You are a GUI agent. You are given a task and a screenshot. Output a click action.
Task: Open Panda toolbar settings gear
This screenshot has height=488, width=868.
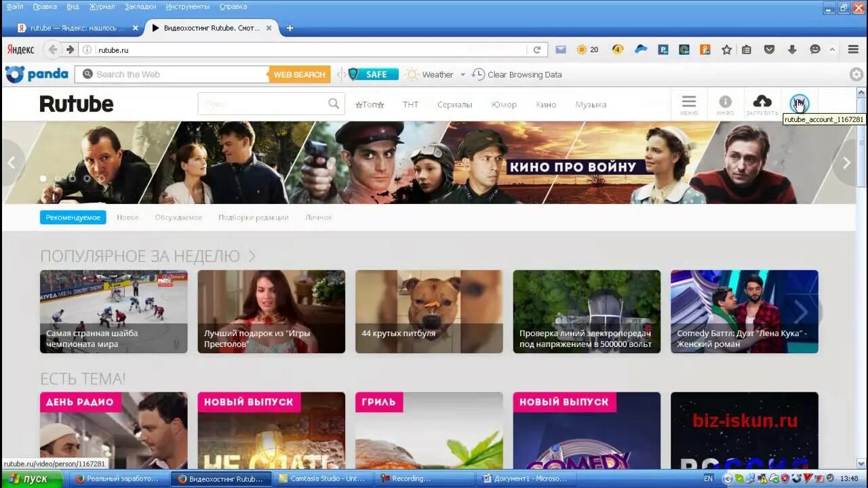pyautogui.click(x=856, y=75)
